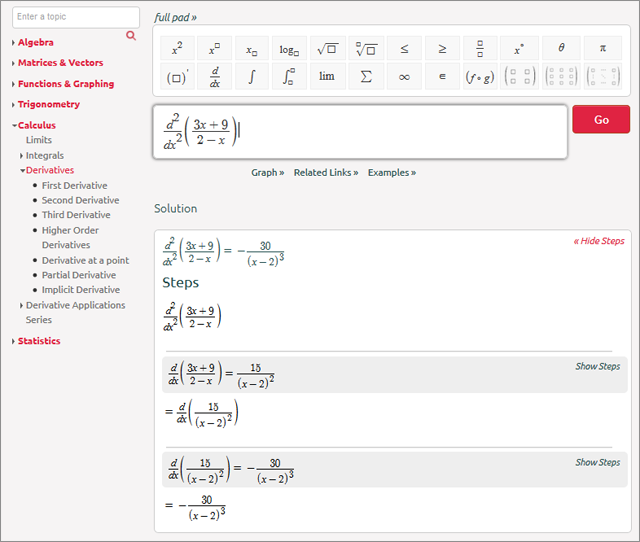Insert the lim operator
This screenshot has width=640, height=542.
click(x=328, y=76)
